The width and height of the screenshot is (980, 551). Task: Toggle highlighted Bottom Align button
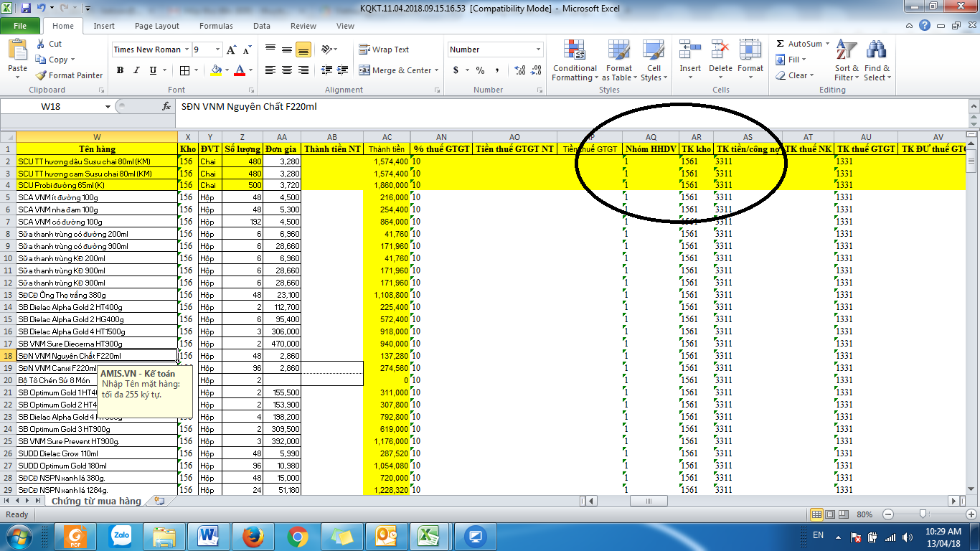click(303, 50)
